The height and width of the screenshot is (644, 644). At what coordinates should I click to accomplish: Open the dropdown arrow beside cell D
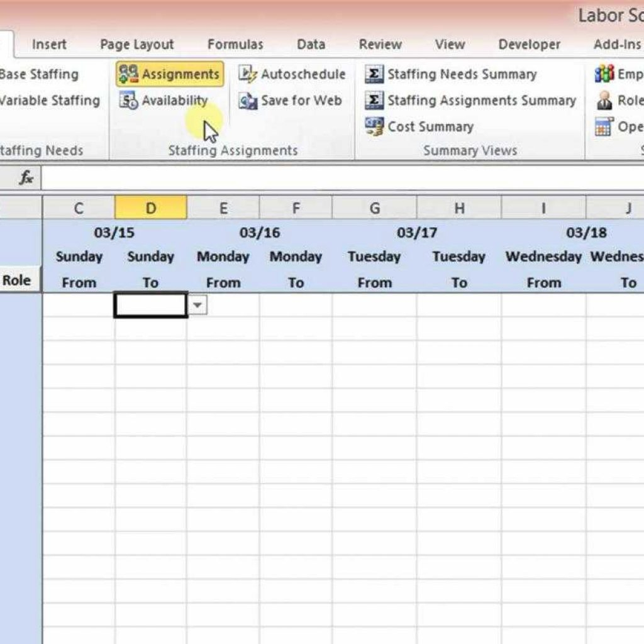coord(197,305)
